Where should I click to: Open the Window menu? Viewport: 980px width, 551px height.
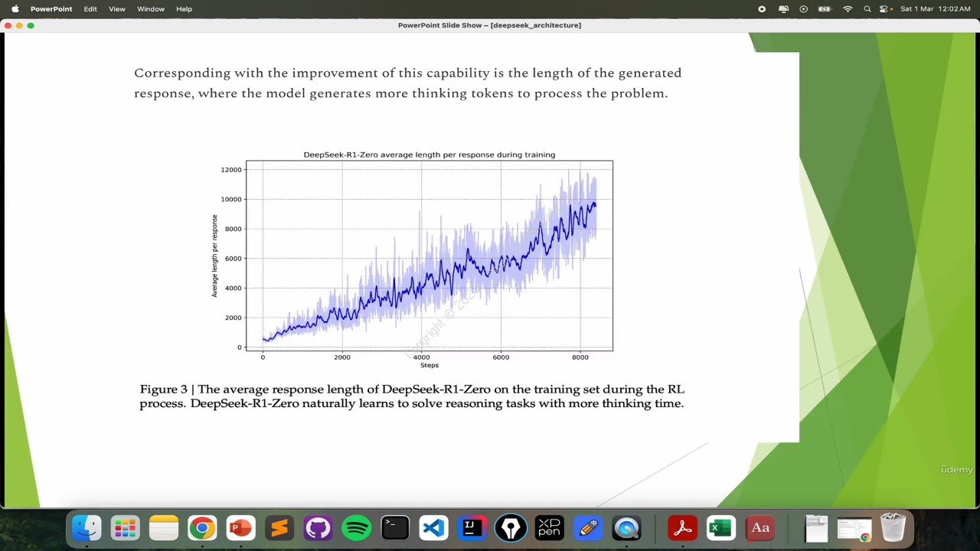[x=151, y=9]
